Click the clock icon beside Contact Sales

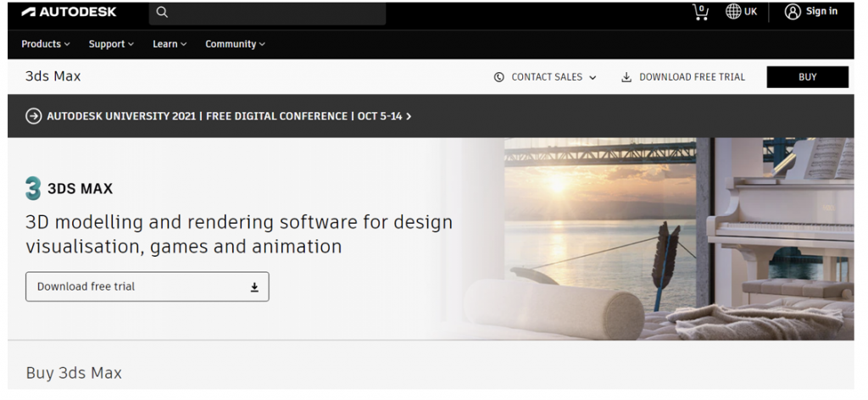[x=499, y=77]
